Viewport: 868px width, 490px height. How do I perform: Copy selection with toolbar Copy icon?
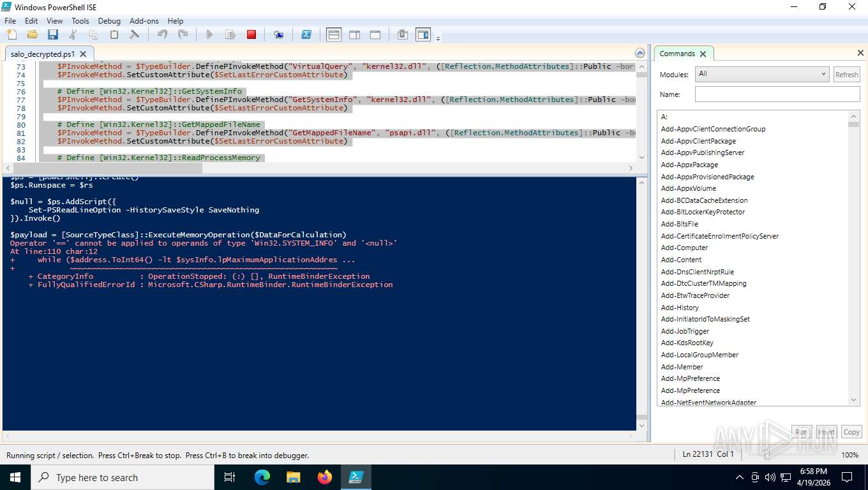click(x=93, y=34)
